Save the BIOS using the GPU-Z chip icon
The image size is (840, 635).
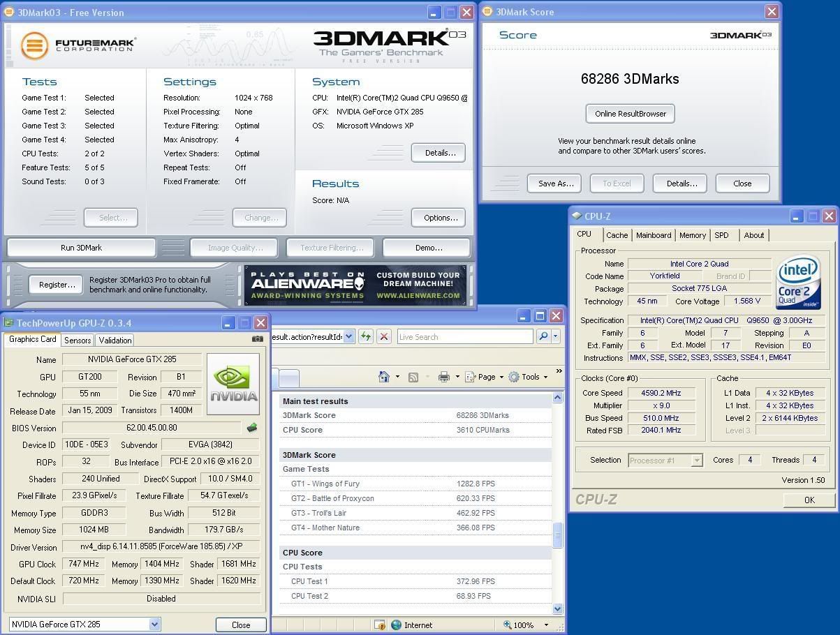[251, 428]
